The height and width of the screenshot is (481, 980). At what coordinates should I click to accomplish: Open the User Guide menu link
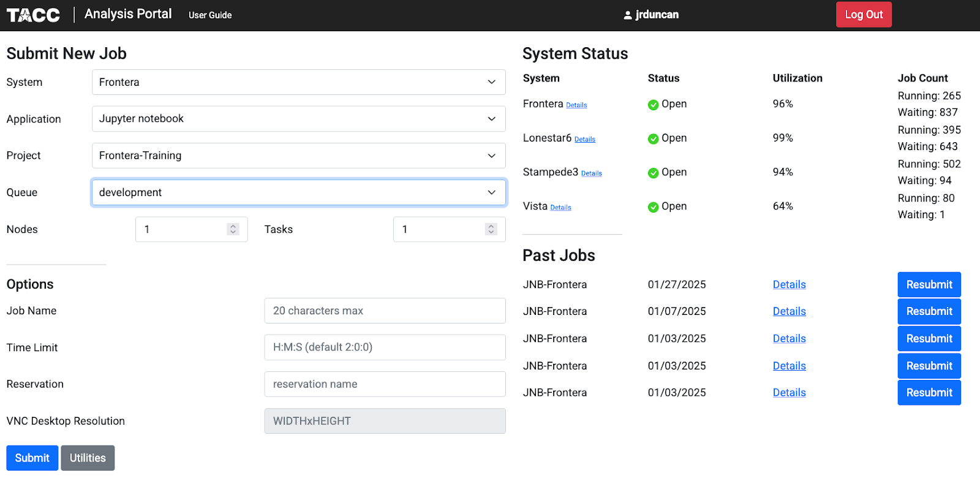[210, 15]
